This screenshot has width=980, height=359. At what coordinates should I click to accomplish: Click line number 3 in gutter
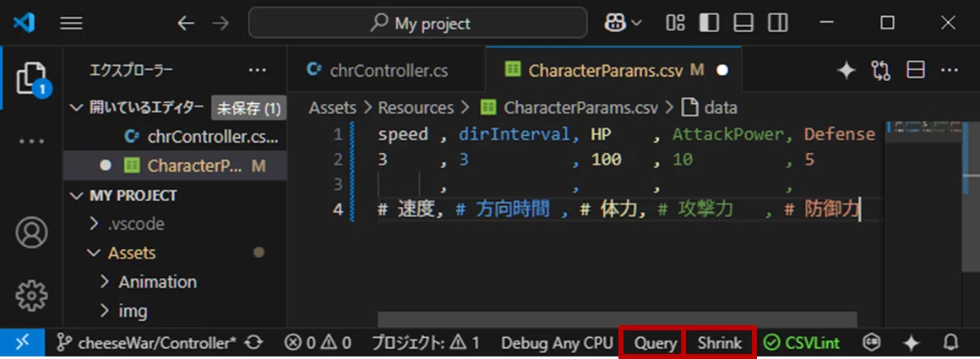coord(337,184)
